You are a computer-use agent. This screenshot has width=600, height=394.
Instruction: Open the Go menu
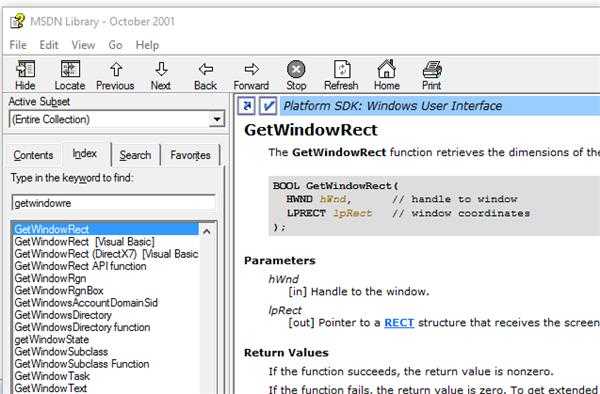click(115, 45)
